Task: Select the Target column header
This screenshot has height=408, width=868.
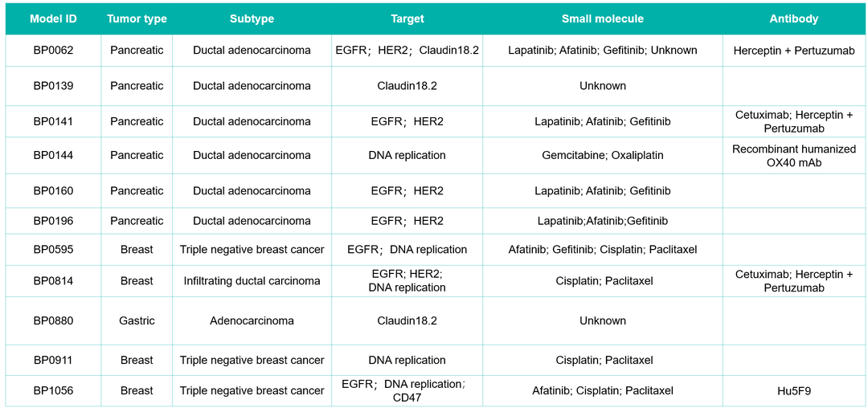Action: click(x=407, y=18)
